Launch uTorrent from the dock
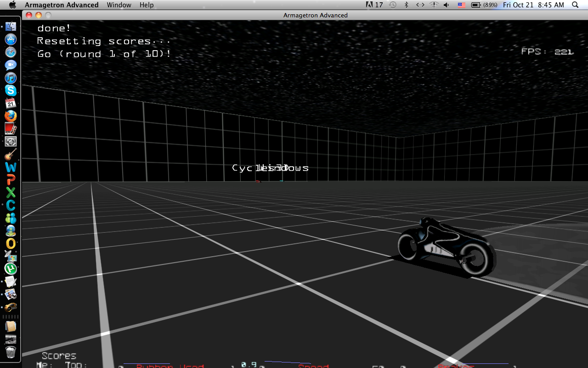Screen dimensions: 588x368 point(11,269)
